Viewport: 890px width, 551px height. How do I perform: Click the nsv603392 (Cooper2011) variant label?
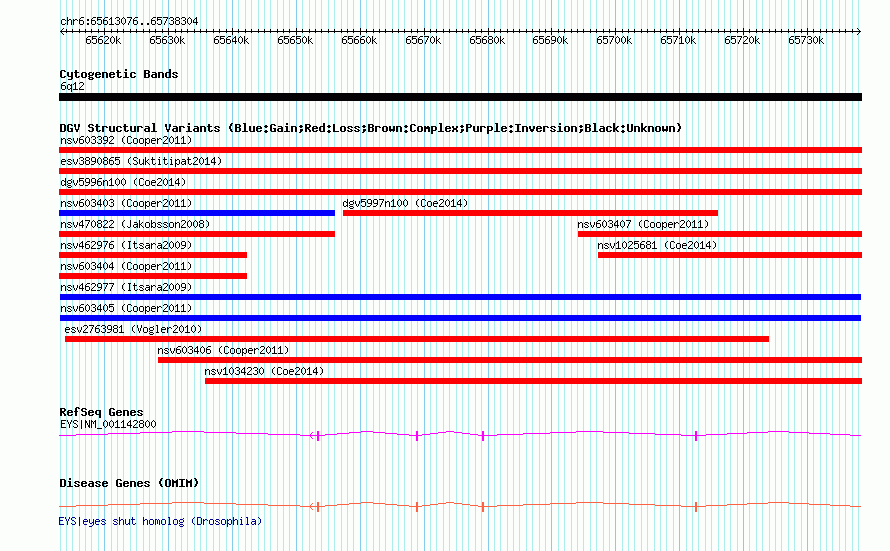point(126,140)
